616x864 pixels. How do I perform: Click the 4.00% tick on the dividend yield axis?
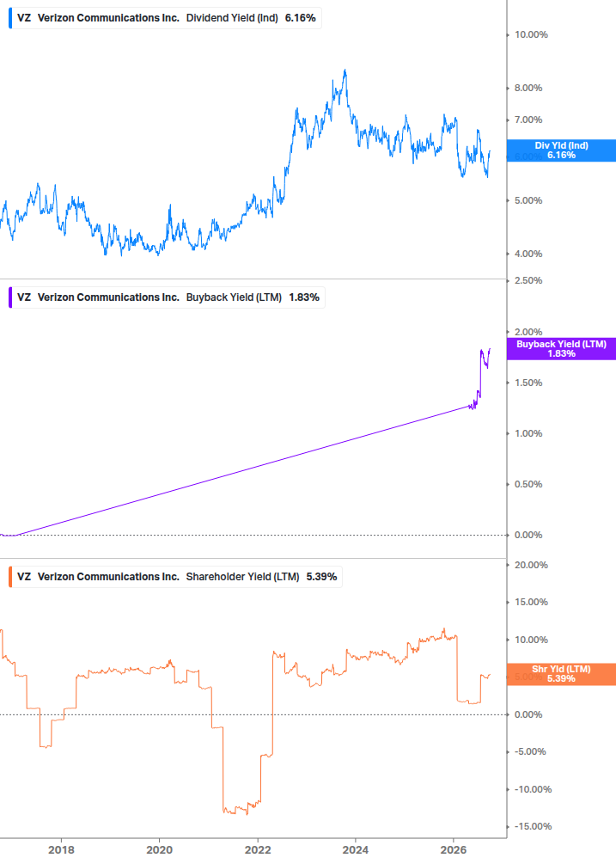(528, 254)
